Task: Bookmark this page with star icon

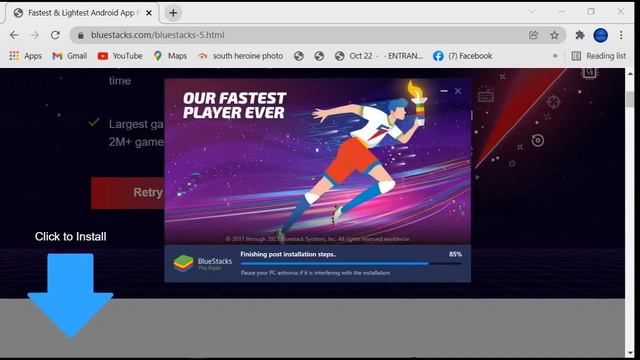Action: [x=554, y=35]
